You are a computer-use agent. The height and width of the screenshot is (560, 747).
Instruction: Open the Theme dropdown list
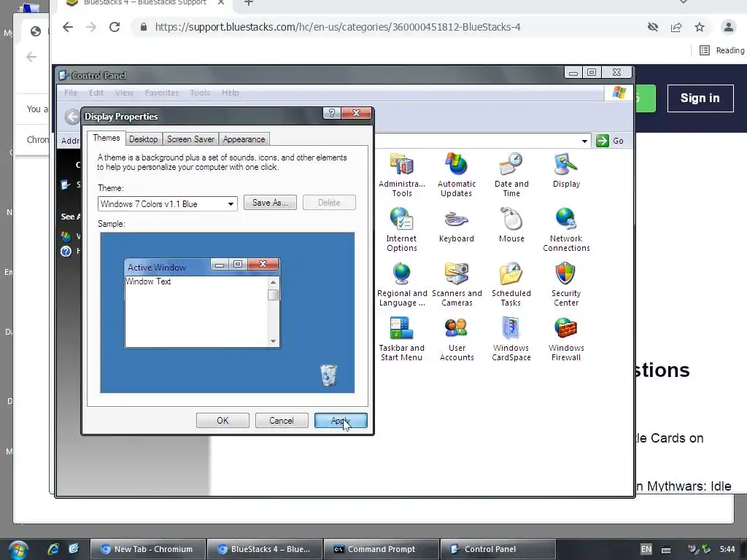(x=231, y=204)
